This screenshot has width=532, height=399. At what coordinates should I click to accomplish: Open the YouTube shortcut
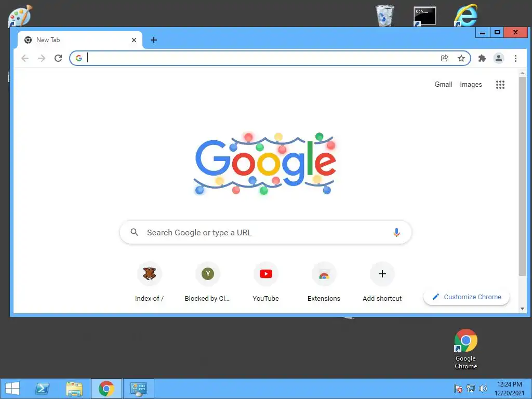tap(265, 282)
